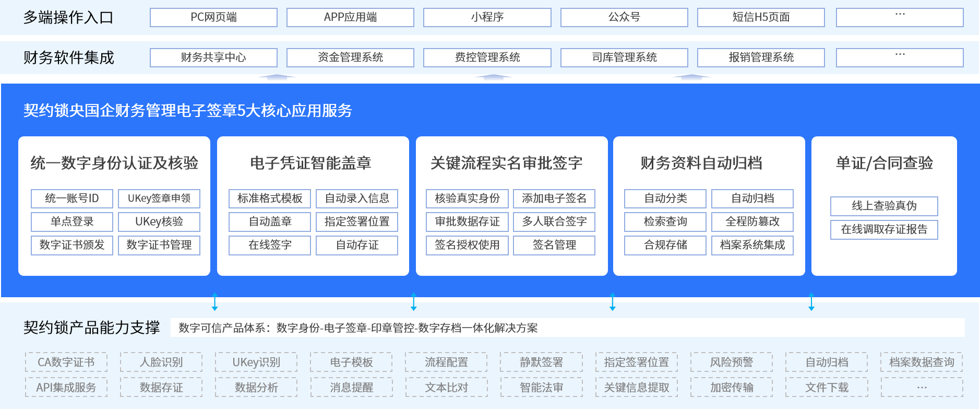Image resolution: width=980 pixels, height=409 pixels.
Task: Choose the 司库管理系统 box
Action: pyautogui.click(x=624, y=57)
